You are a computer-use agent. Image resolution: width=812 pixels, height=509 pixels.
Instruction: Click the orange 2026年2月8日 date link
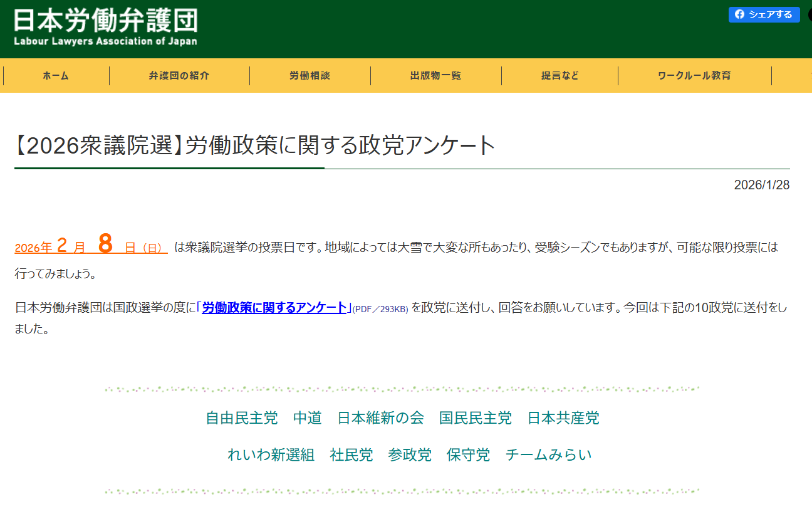click(91, 247)
